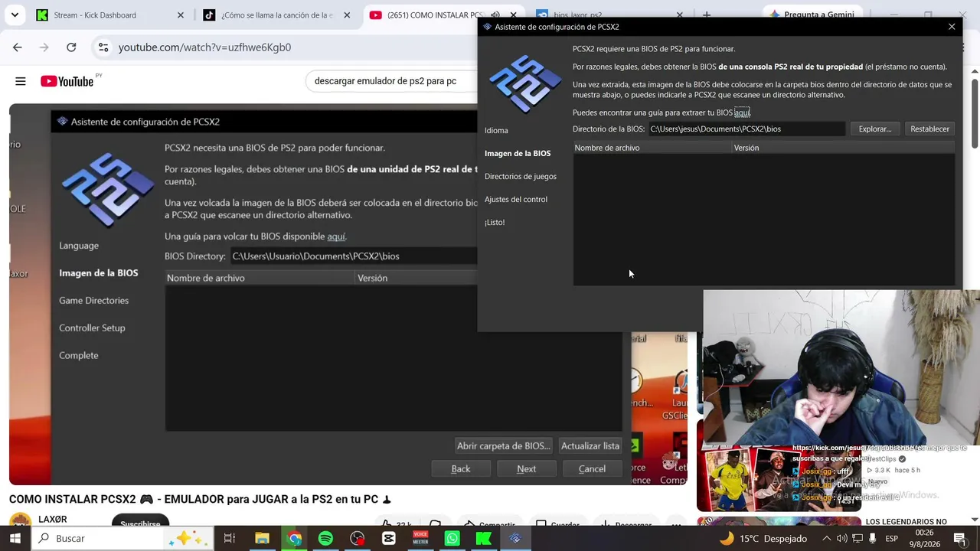Close the Stream - Kick Dashboard tab
Viewport: 980px width, 551px height.
180,15
